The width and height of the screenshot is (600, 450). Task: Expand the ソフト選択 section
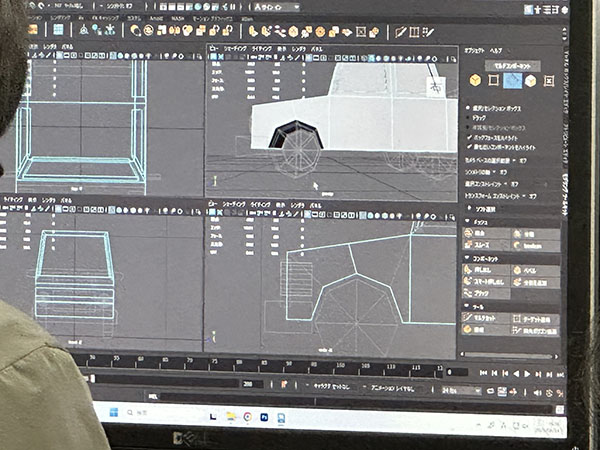coord(470,209)
